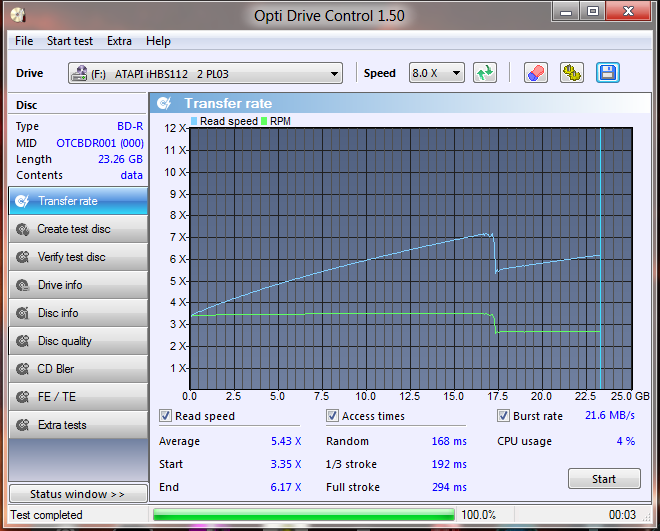Open the Disc quality test

(78, 341)
